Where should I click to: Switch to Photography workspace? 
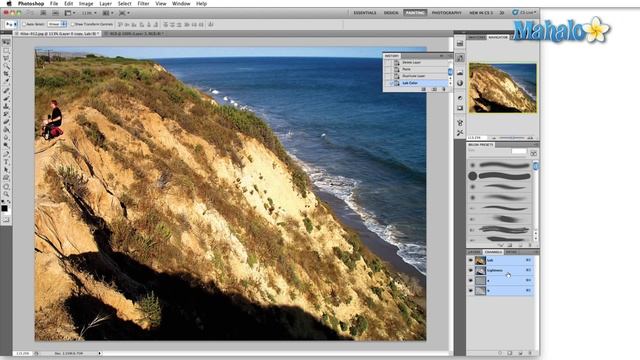click(x=447, y=13)
